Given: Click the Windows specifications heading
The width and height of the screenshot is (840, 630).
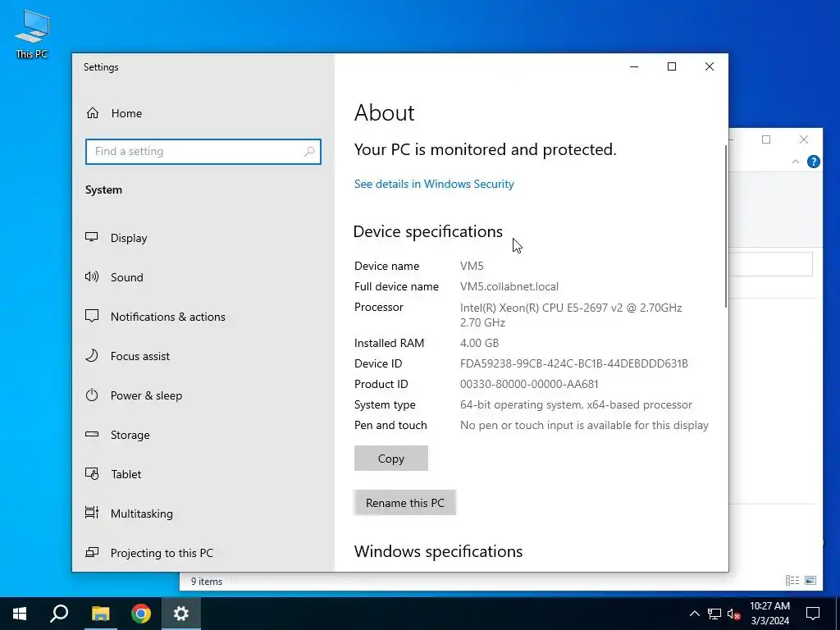Looking at the screenshot, I should point(438,551).
